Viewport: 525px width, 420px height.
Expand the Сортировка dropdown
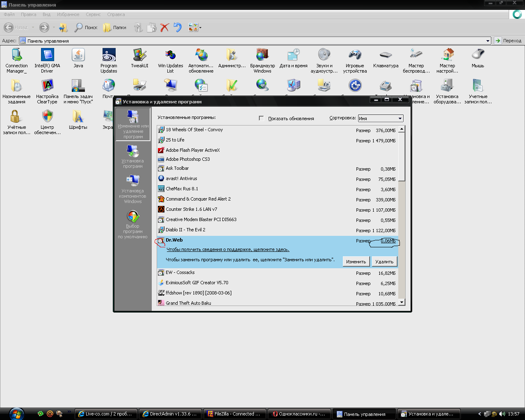pos(399,119)
